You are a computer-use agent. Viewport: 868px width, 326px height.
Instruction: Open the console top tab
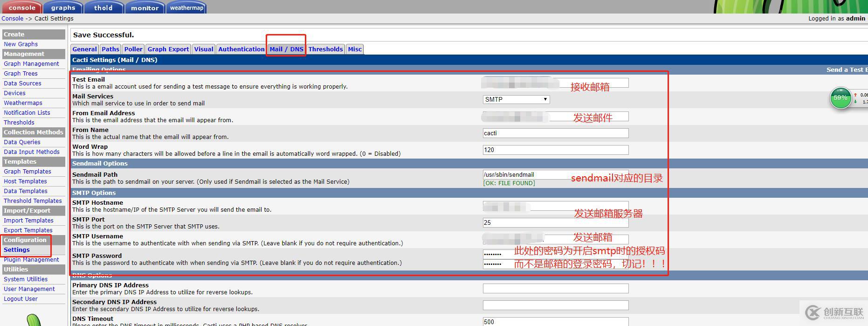21,7
